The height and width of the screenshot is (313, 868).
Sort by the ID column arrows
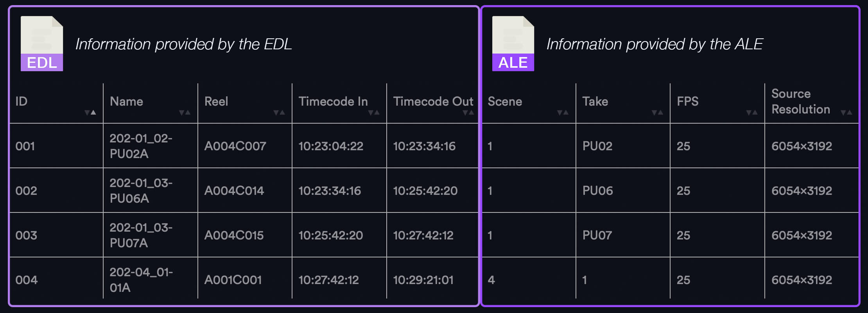(90, 113)
